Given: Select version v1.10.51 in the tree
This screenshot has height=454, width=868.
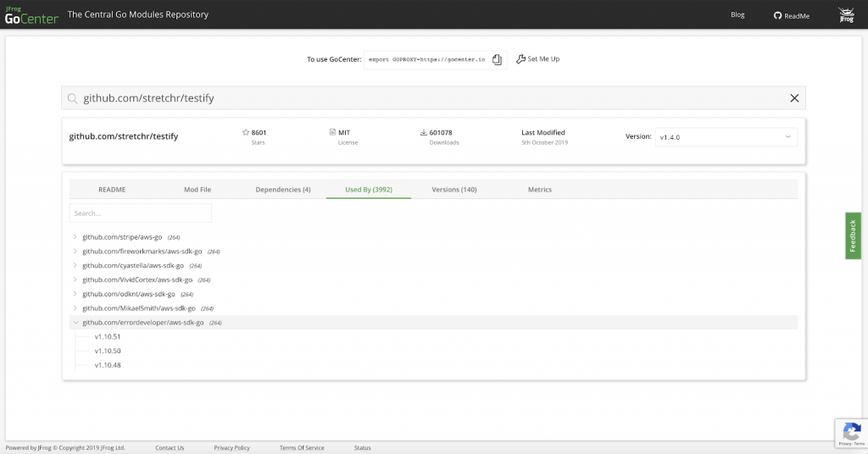Looking at the screenshot, I should click(108, 337).
